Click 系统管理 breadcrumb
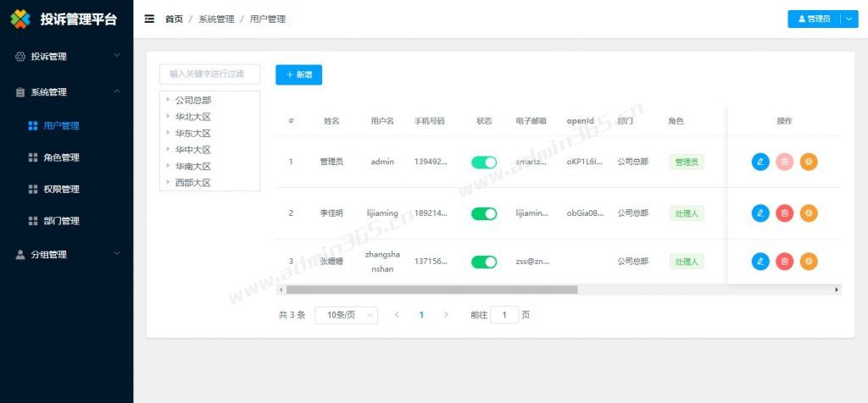 (x=216, y=19)
